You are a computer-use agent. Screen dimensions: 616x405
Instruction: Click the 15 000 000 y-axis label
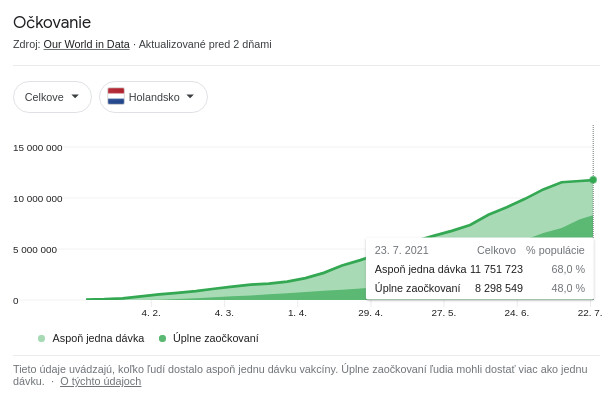[37, 148]
